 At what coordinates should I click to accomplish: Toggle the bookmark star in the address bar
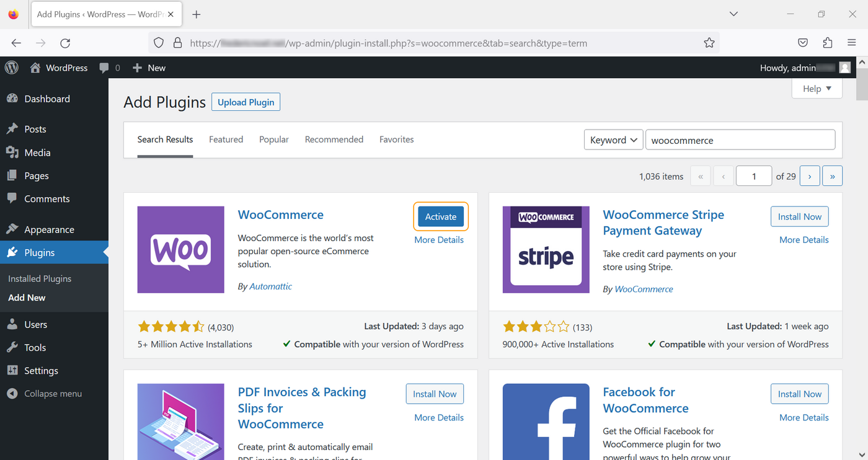coord(709,43)
